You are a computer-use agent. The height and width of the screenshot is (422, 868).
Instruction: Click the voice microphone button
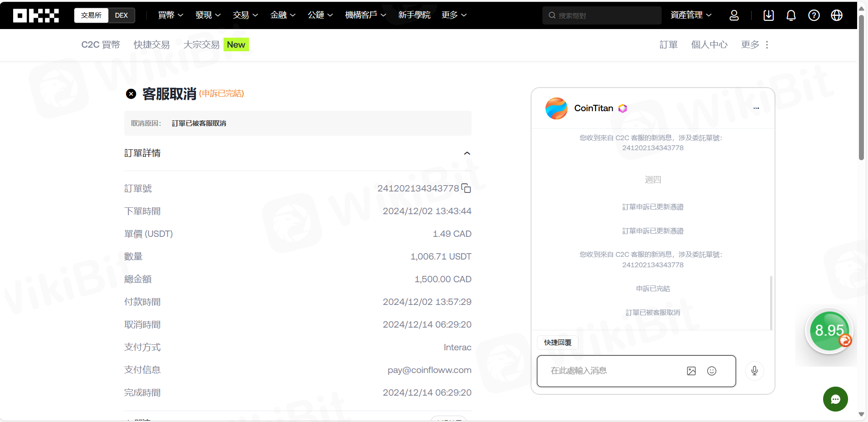point(755,371)
